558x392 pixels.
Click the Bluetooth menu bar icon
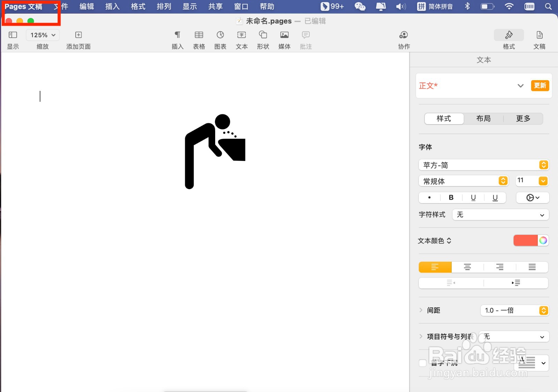pos(467,6)
